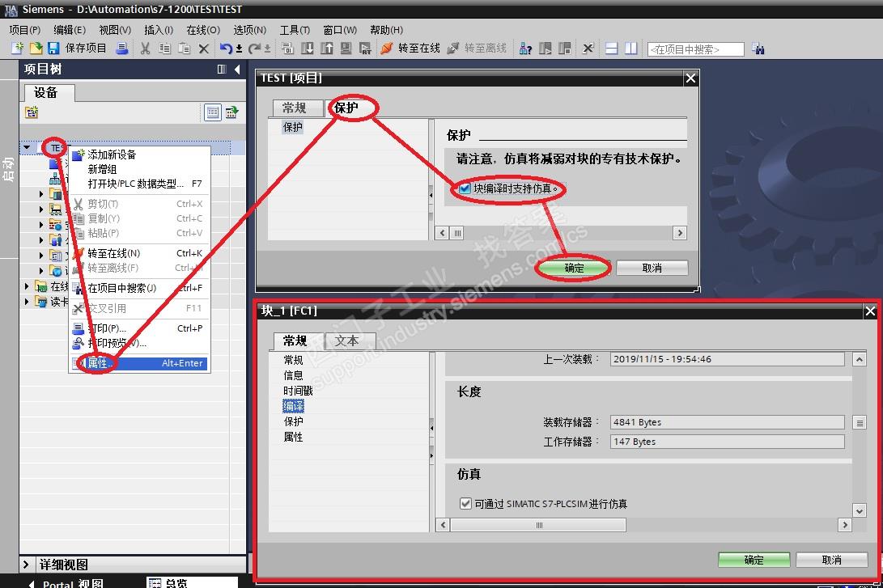Choose 添加新设备 from context menu
The width and height of the screenshot is (883, 588).
[140, 154]
